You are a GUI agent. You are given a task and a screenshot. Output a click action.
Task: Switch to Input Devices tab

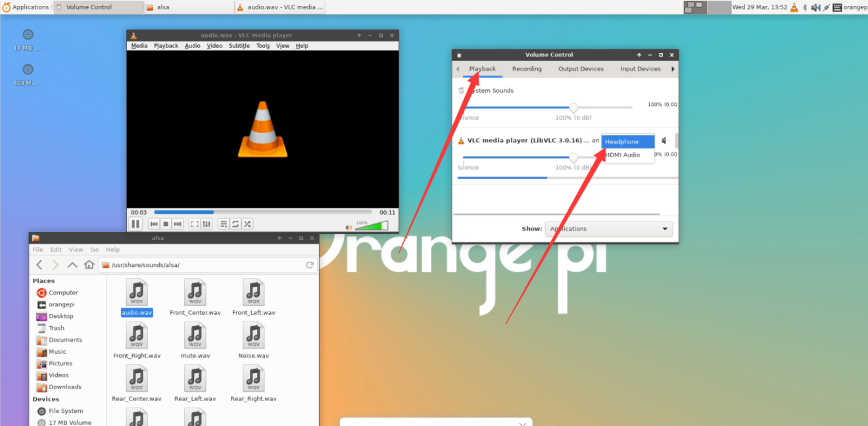[x=640, y=69]
